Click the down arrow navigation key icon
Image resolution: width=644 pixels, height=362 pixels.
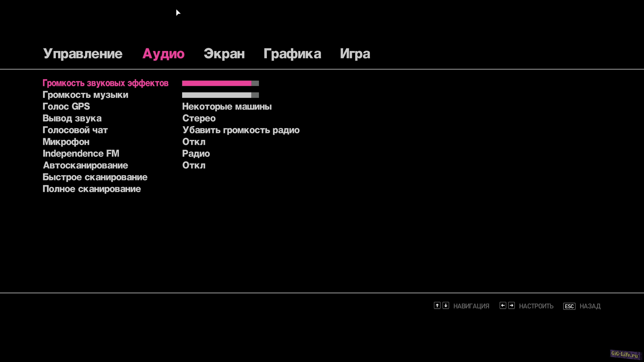tap(446, 306)
